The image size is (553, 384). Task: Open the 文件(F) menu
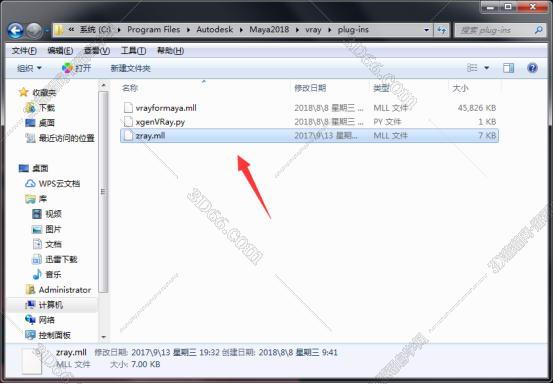pyautogui.click(x=24, y=51)
